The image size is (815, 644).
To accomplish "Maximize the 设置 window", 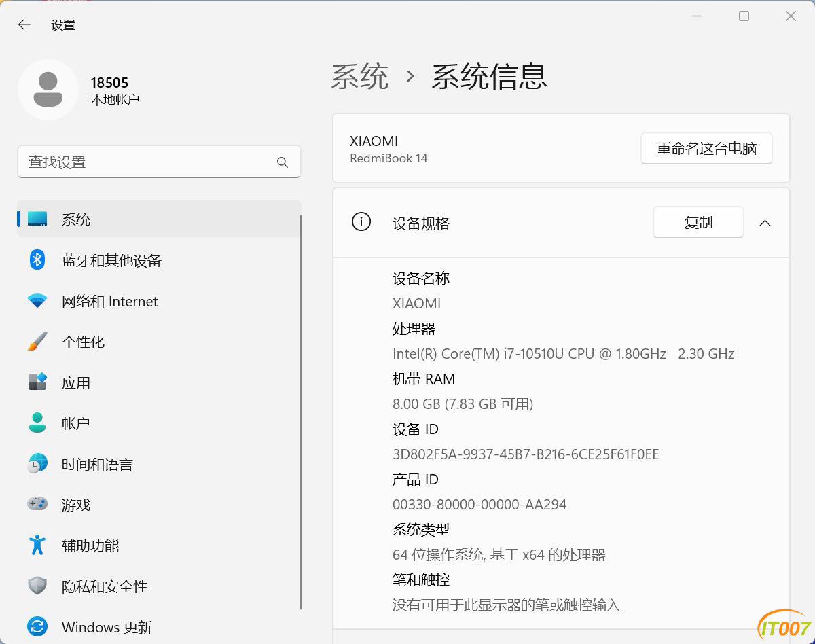I will click(x=744, y=16).
